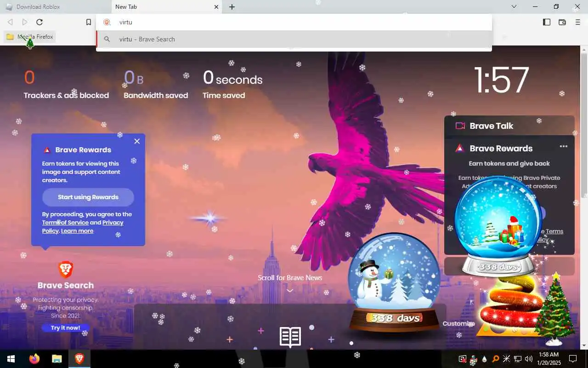Reload the current page

tap(40, 22)
